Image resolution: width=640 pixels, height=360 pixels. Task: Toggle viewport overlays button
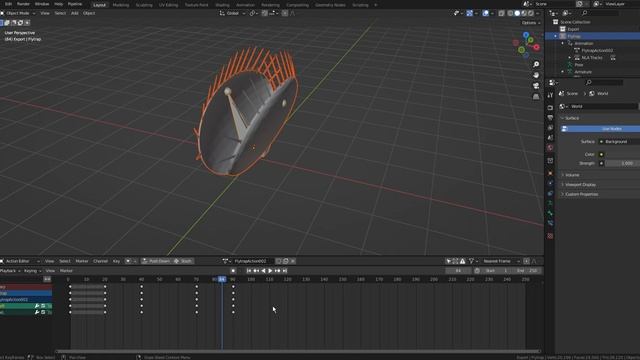(485, 13)
